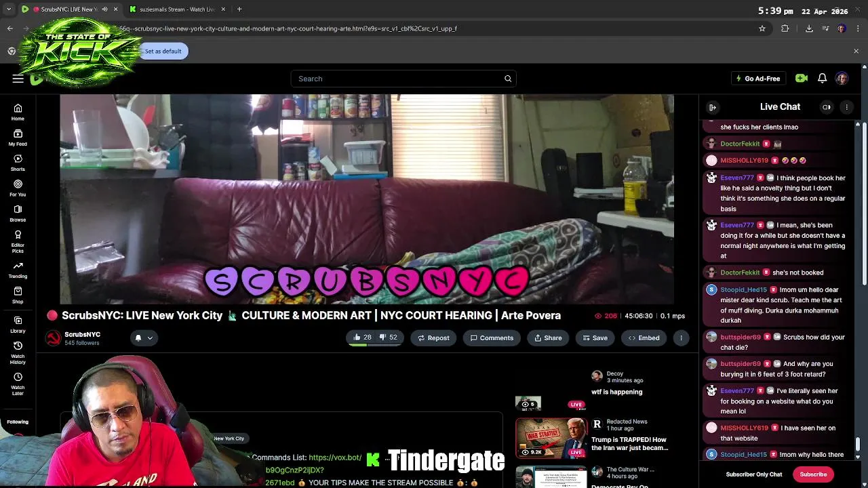Open the Comments button
The height and width of the screenshot is (488, 868).
coord(492,338)
